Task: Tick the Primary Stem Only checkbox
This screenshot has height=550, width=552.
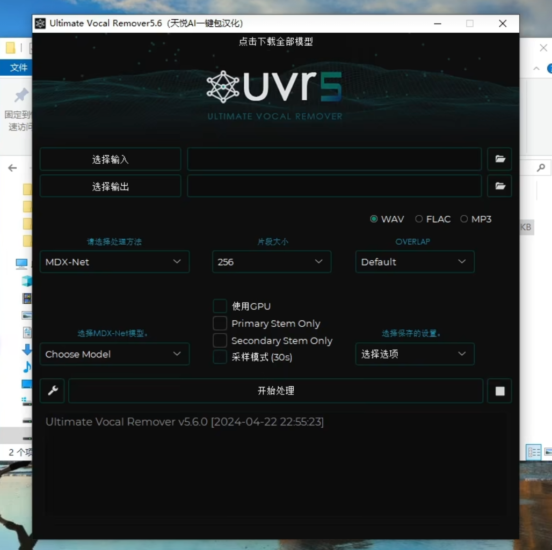Action: [x=220, y=323]
